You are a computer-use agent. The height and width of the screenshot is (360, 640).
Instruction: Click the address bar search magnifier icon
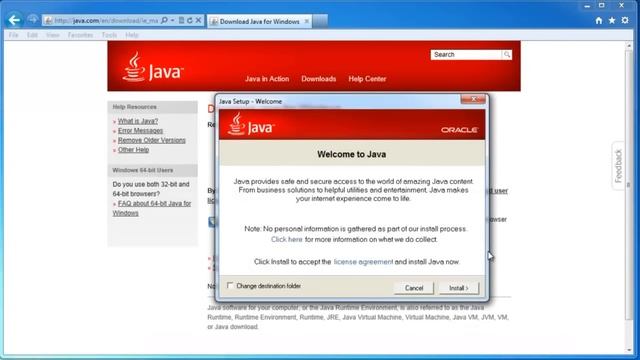point(164,20)
